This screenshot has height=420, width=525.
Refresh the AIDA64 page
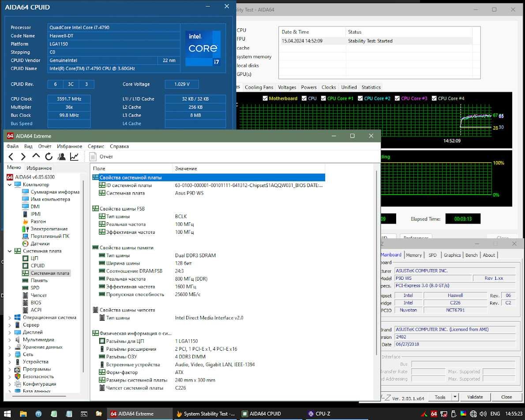pyautogui.click(x=49, y=157)
